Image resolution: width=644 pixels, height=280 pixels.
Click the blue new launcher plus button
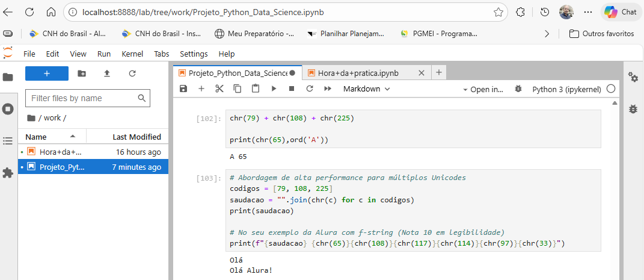click(x=47, y=73)
